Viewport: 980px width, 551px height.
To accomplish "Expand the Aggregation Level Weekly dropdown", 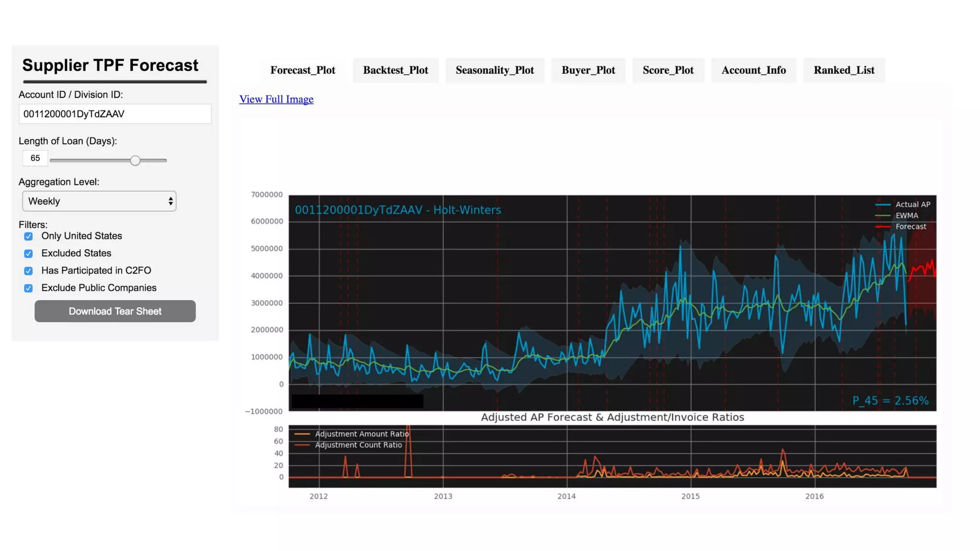I will pos(99,201).
